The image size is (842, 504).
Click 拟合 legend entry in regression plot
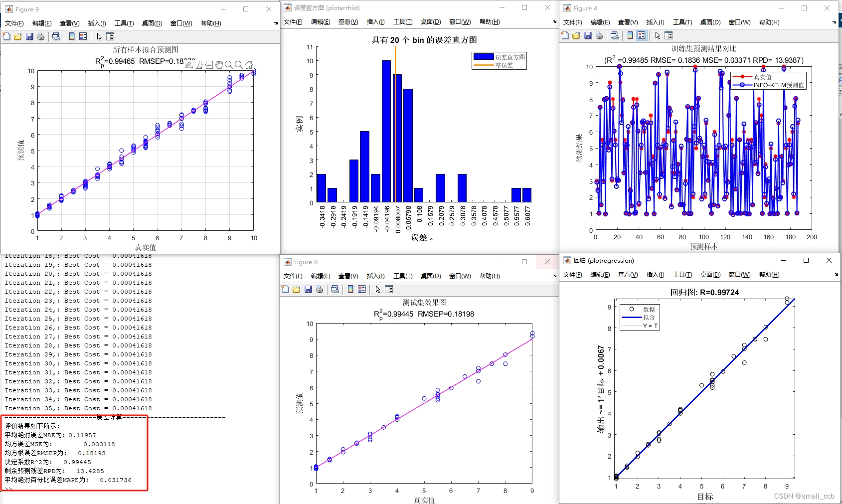click(638, 318)
